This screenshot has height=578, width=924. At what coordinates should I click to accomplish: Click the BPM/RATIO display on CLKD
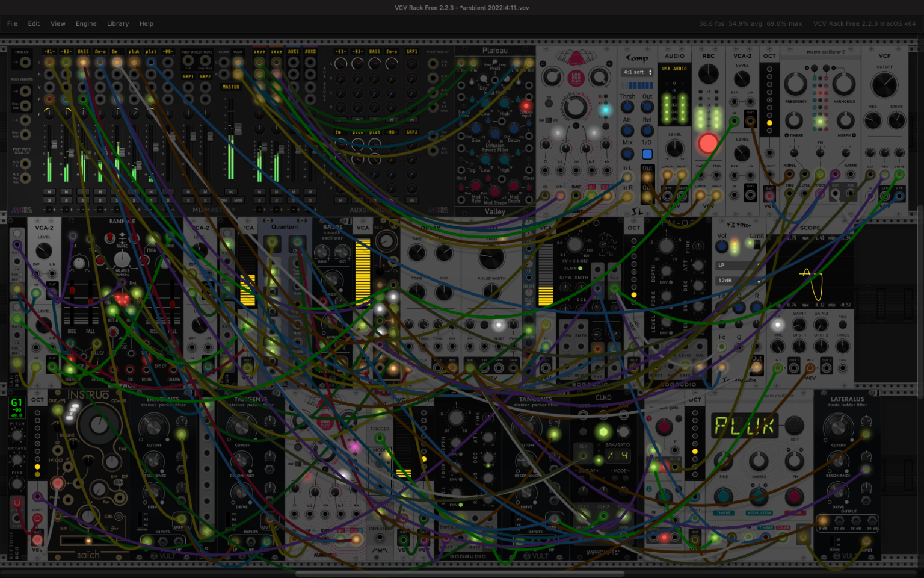click(x=617, y=456)
